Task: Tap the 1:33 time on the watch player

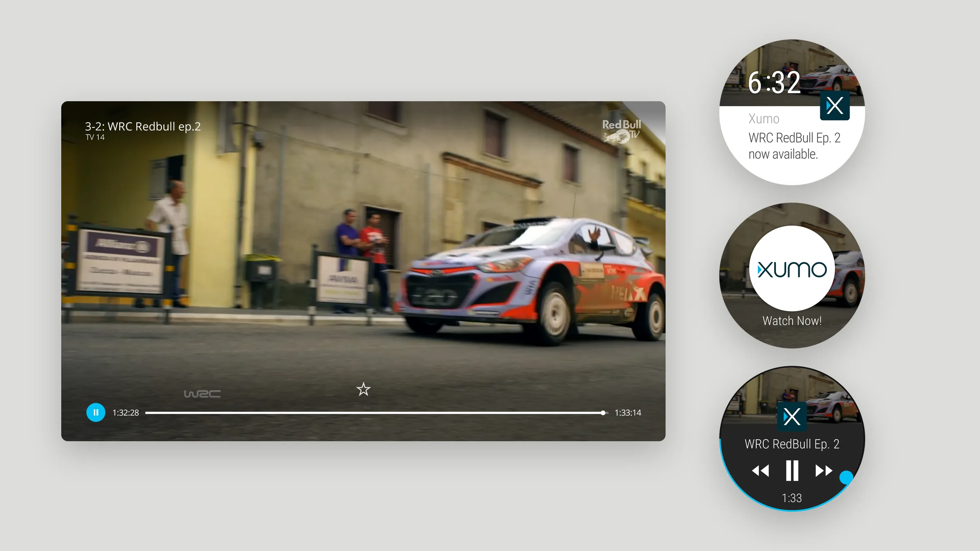Action: 792,498
